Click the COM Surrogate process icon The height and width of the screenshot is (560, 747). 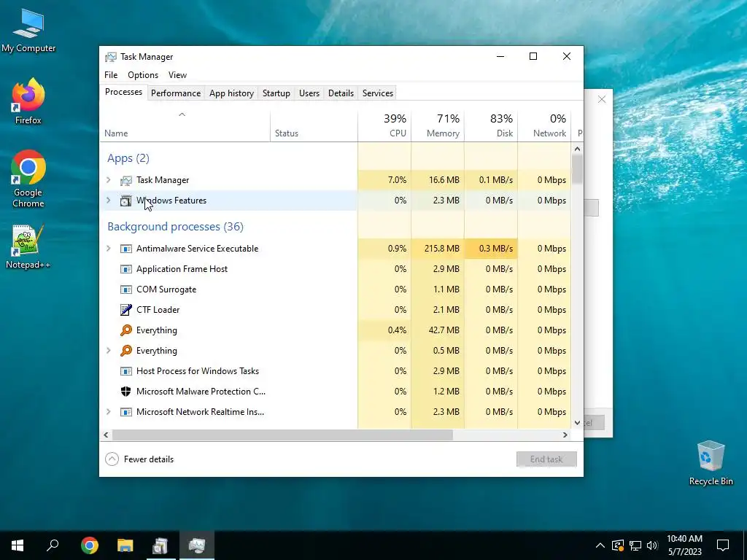coord(125,289)
